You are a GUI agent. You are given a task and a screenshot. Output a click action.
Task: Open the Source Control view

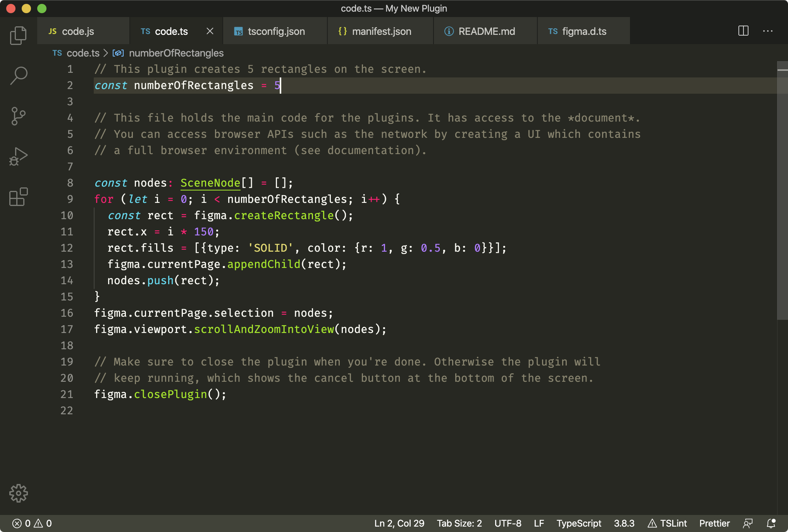18,116
